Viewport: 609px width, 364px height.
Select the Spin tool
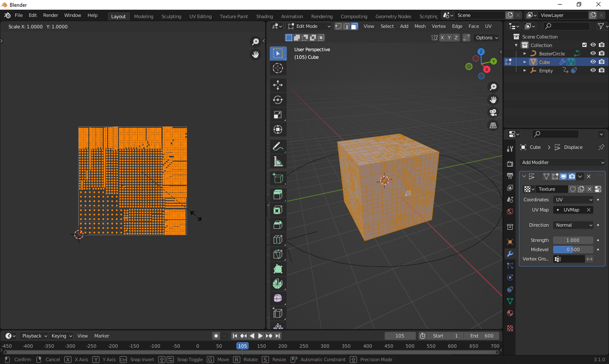278,284
